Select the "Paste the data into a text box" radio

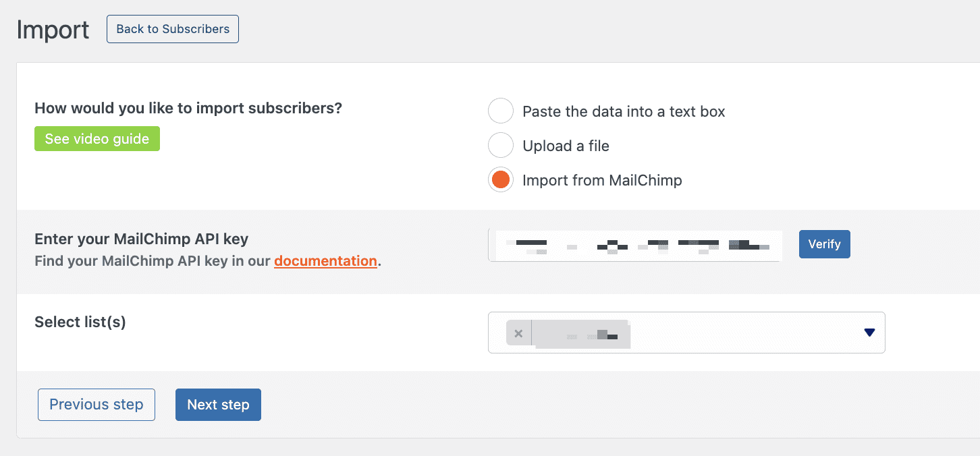coord(501,111)
